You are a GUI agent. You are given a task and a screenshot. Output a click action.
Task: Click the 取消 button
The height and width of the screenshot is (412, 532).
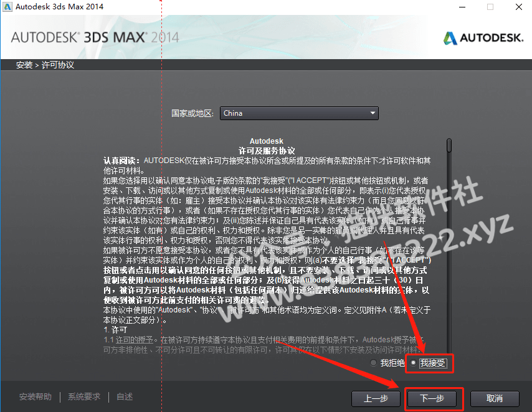pos(495,398)
